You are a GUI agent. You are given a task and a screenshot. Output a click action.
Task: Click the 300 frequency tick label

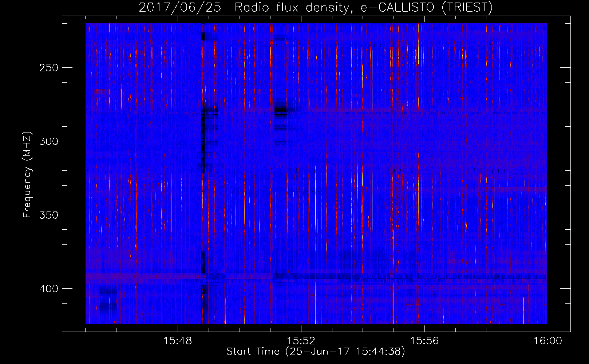[49, 141]
